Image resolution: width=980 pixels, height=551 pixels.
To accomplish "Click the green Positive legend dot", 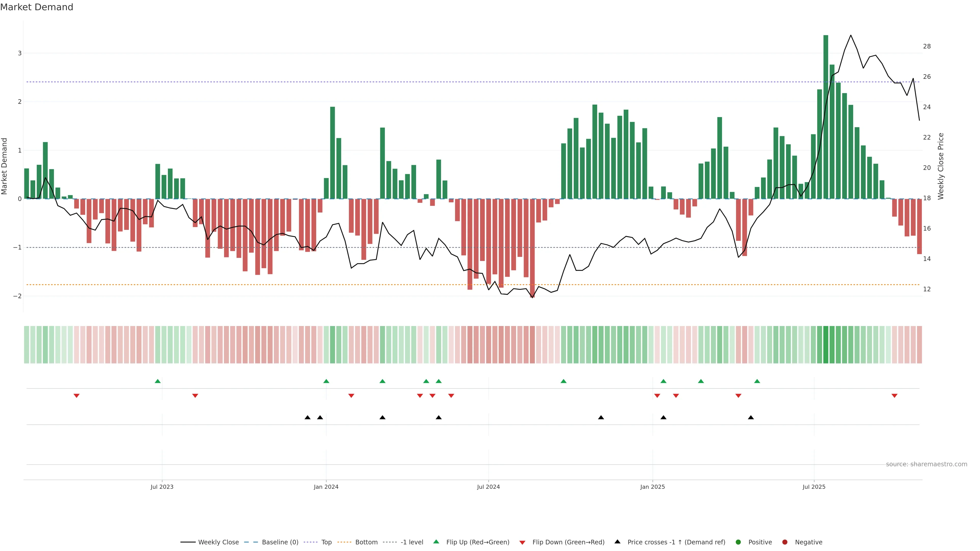I will [x=738, y=542].
